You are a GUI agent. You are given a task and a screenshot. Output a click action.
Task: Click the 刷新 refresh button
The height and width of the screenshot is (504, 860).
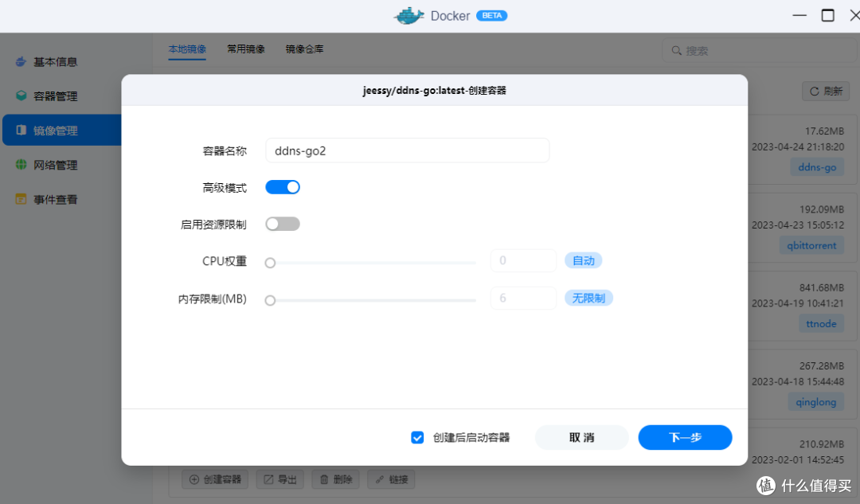[x=826, y=91]
